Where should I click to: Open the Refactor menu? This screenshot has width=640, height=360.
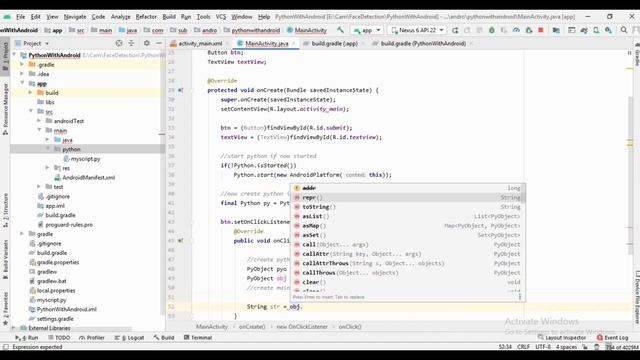(x=146, y=17)
